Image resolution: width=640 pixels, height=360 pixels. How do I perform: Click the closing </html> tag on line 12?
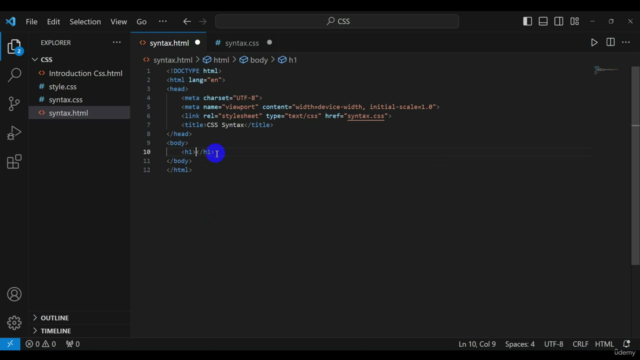(x=179, y=170)
